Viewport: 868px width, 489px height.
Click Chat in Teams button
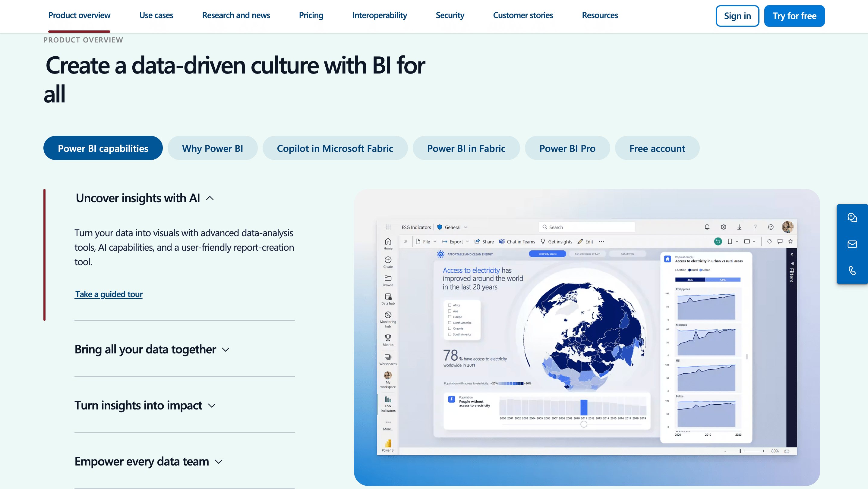pos(517,241)
